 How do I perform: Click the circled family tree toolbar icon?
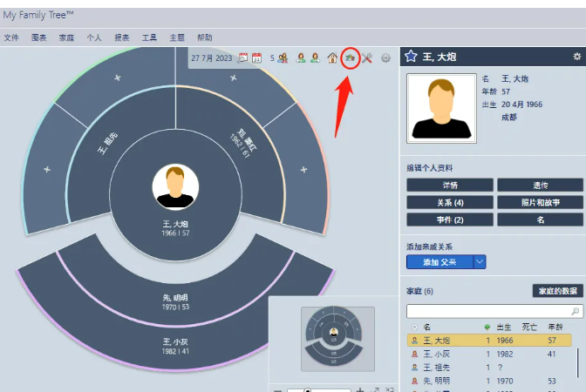tap(350, 58)
